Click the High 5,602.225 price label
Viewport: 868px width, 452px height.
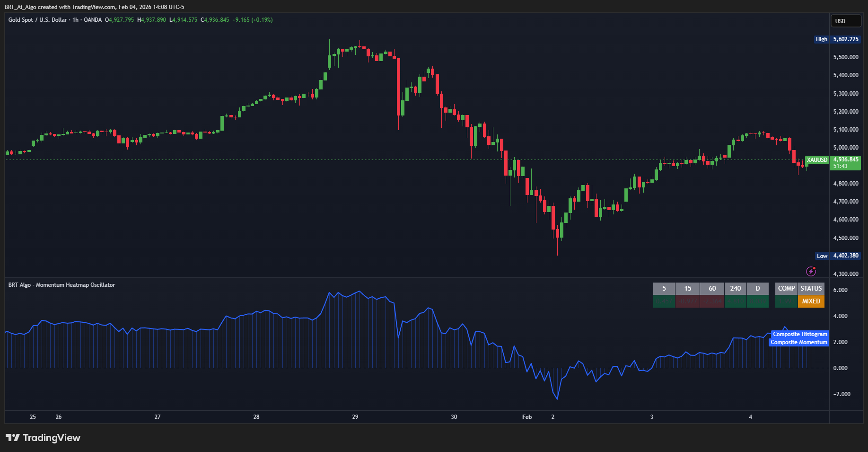click(x=837, y=39)
